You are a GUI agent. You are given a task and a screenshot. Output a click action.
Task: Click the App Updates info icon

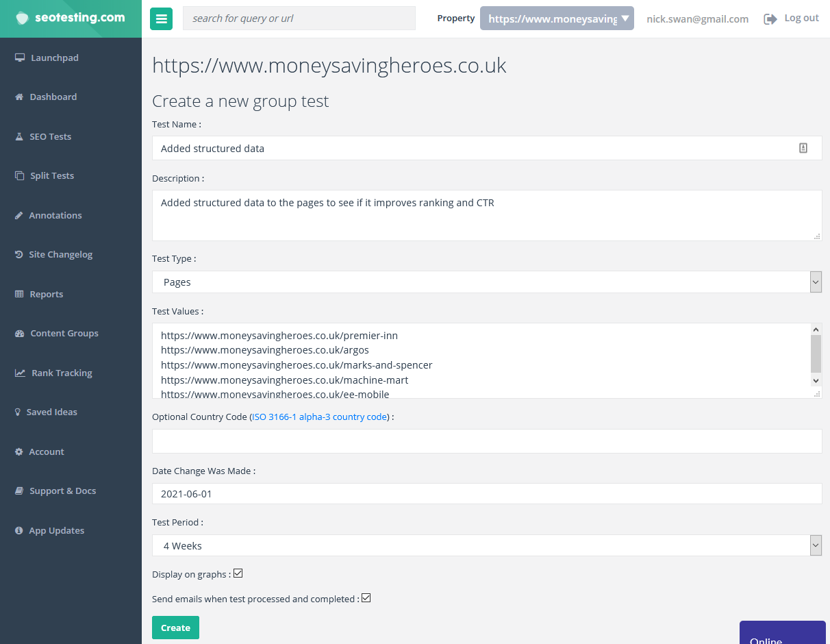19,530
